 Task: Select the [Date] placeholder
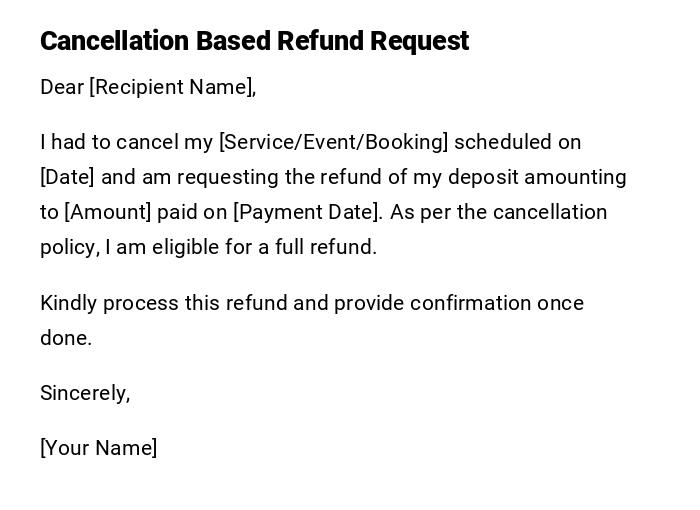tap(67, 177)
